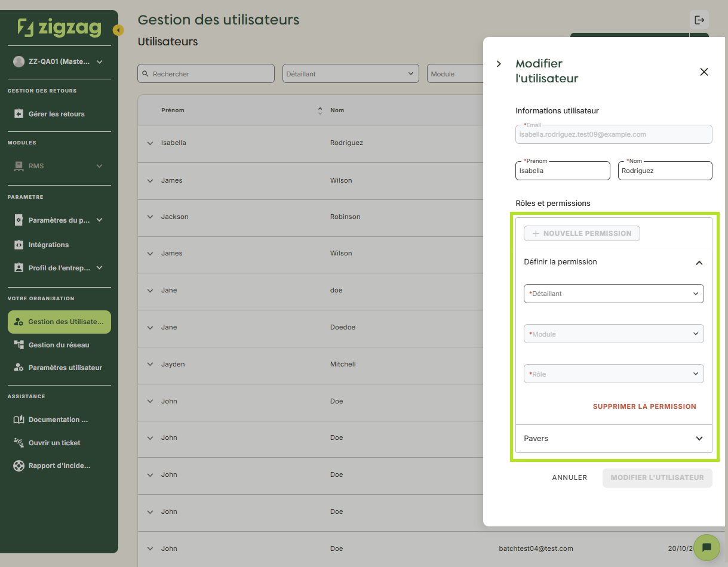Click the zigzag logo
728x567 pixels.
(x=59, y=27)
